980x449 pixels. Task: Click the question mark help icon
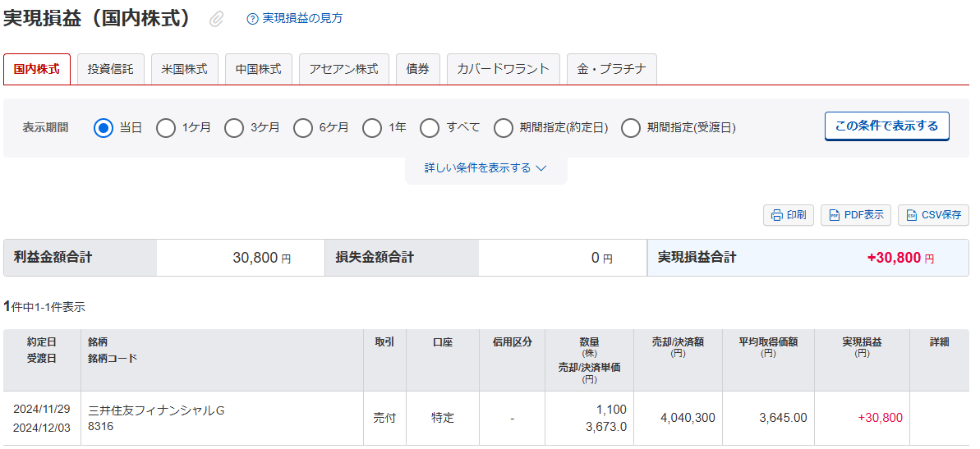click(252, 19)
